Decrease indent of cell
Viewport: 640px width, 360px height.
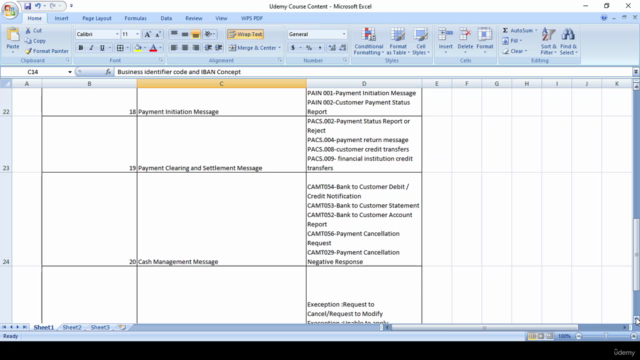pyautogui.click(x=208, y=48)
